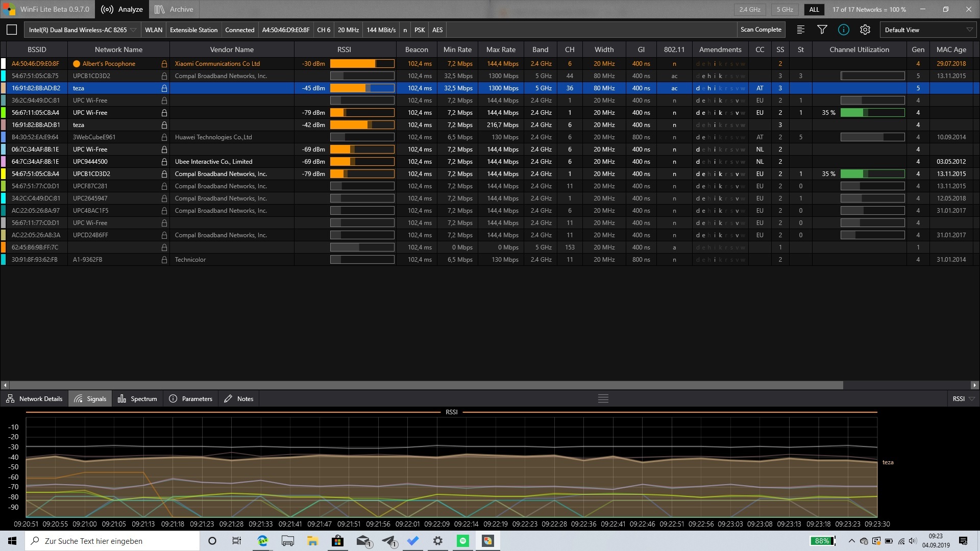Click lock icon on teza selected row

(x=164, y=88)
